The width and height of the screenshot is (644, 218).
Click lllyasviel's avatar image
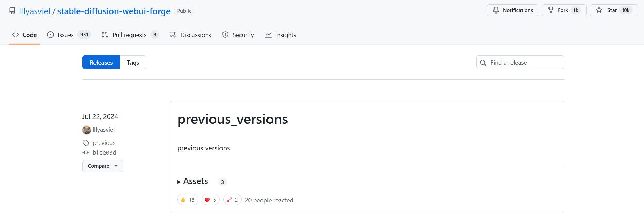(87, 130)
